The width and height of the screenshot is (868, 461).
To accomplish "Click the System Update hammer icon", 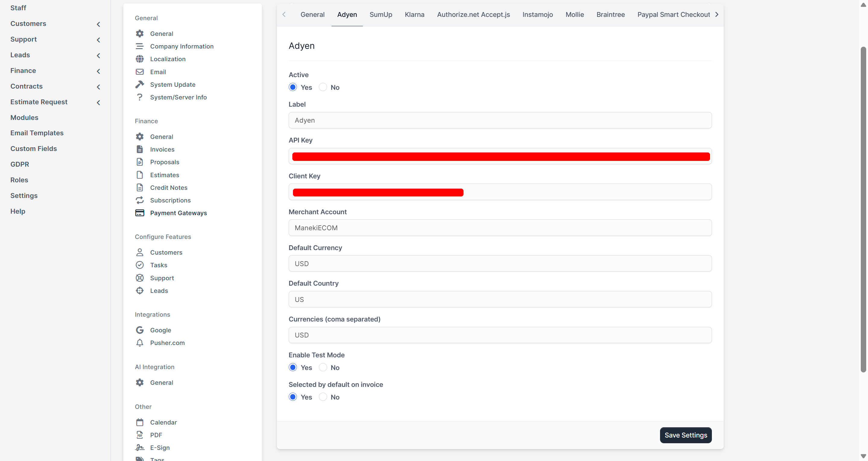I will (140, 84).
